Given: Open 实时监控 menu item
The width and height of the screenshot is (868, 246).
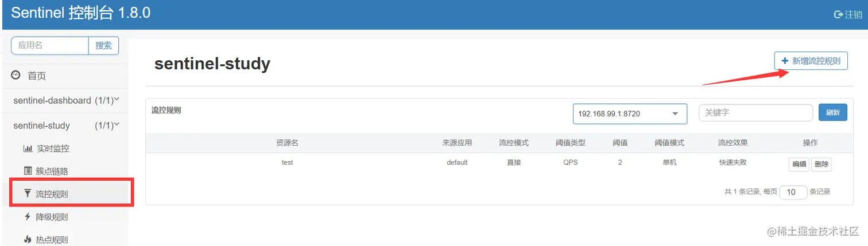Looking at the screenshot, I should 53,149.
